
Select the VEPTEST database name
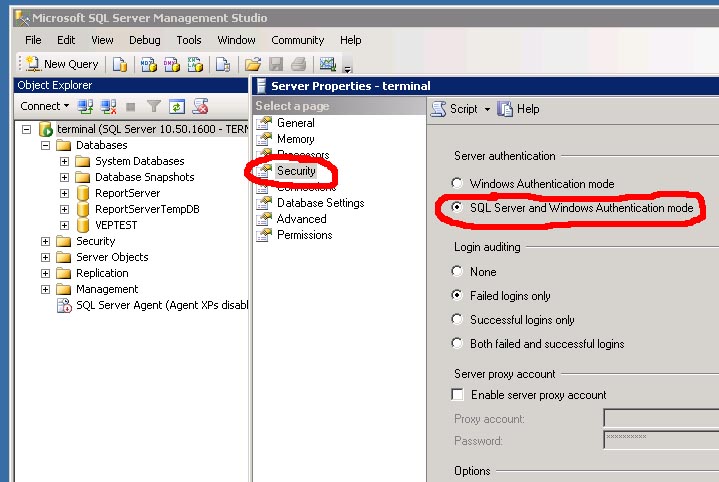116,225
